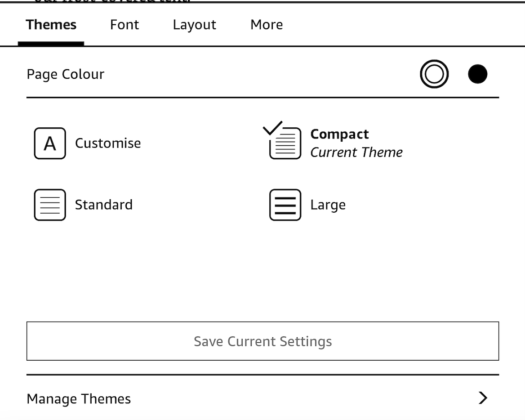525x420 pixels.
Task: Switch to the Font tab
Action: (x=124, y=25)
